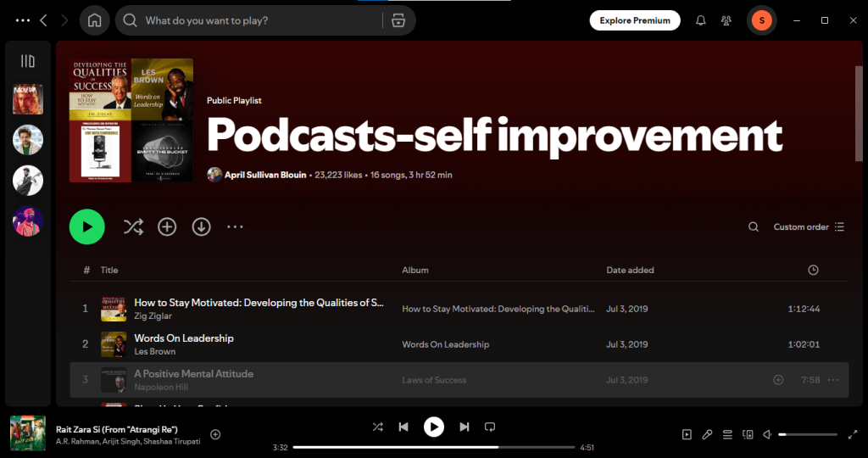Toggle shuffle in the player bar
868x458 pixels.
point(377,427)
